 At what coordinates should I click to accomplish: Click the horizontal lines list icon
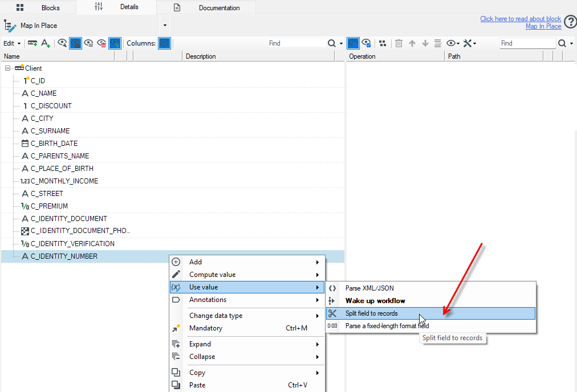(x=437, y=43)
